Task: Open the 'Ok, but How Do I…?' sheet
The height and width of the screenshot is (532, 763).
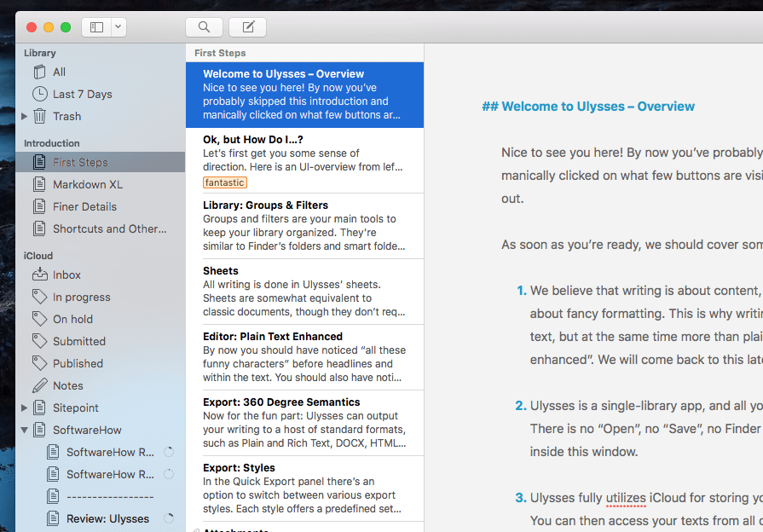Action: tap(304, 160)
